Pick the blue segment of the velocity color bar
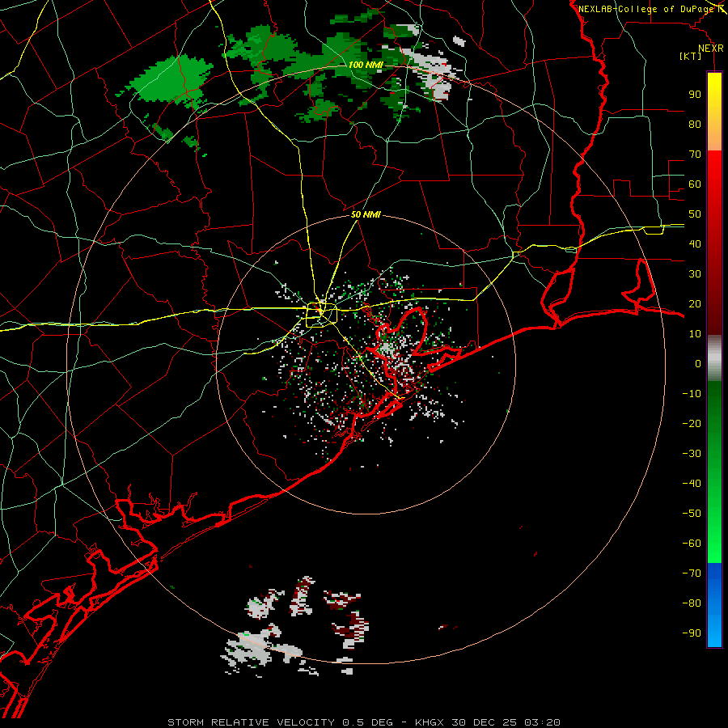Viewport: 728px width, 728px height. [x=714, y=605]
